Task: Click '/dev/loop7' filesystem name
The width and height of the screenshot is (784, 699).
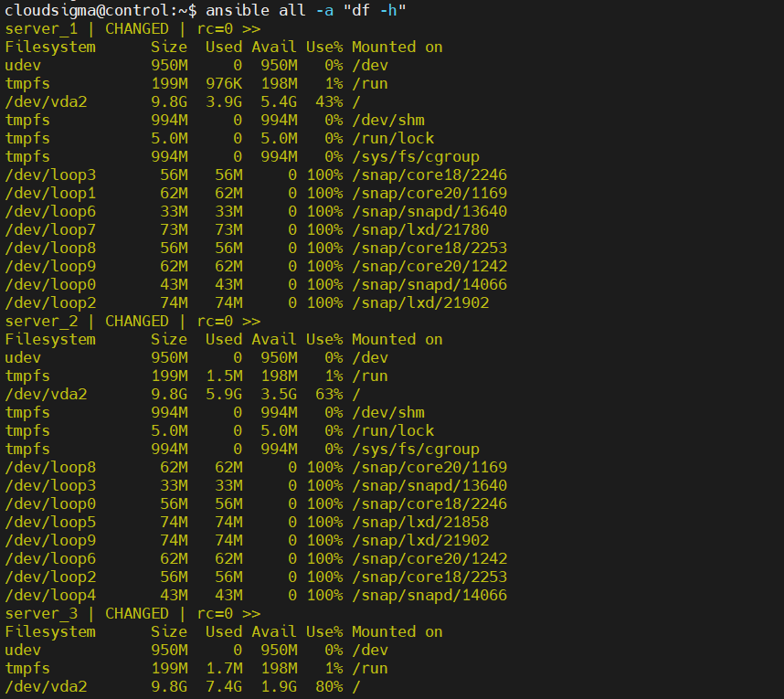Action: [x=50, y=229]
